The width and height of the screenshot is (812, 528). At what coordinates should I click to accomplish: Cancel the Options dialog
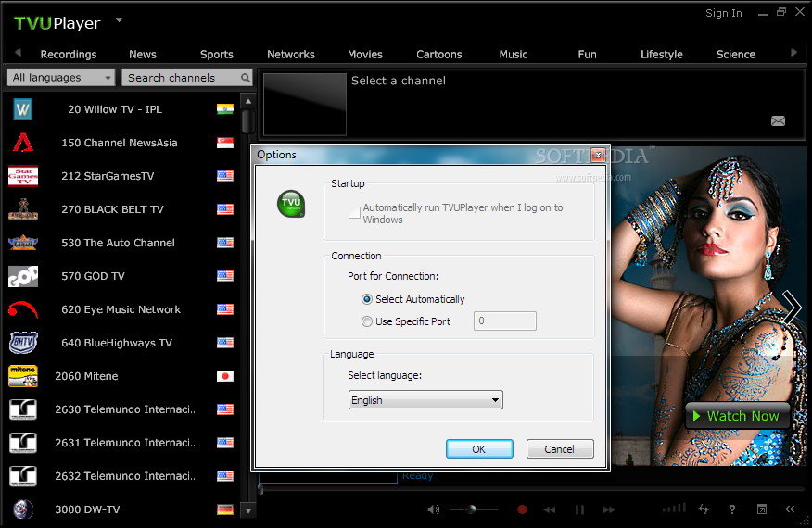[x=559, y=449]
